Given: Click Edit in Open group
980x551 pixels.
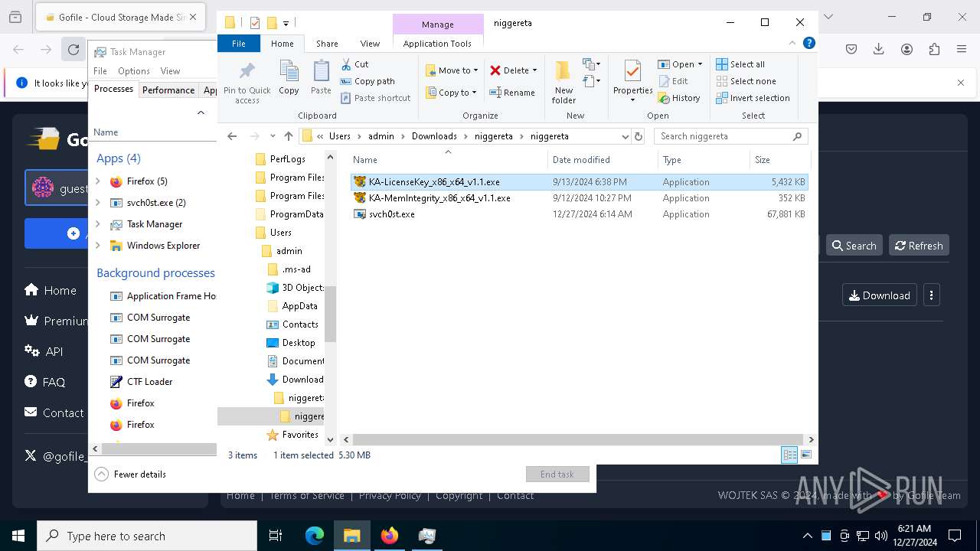Looking at the screenshot, I should click(x=673, y=81).
